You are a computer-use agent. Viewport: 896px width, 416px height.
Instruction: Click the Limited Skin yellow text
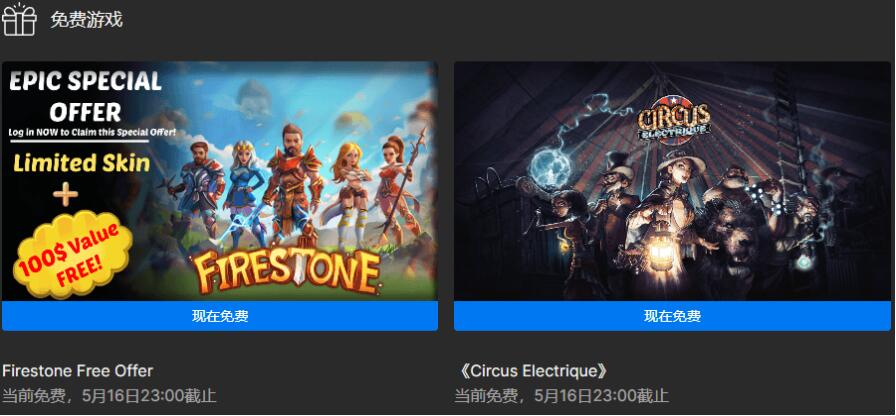click(82, 163)
